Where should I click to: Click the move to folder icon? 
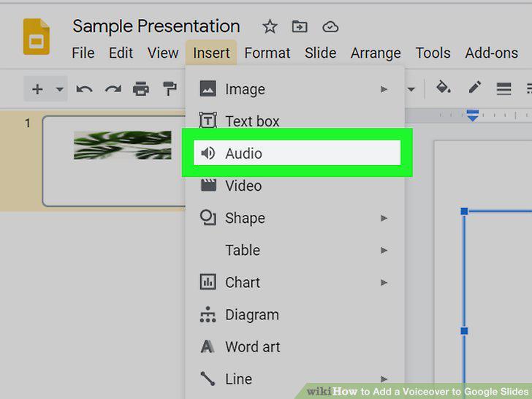pos(300,26)
